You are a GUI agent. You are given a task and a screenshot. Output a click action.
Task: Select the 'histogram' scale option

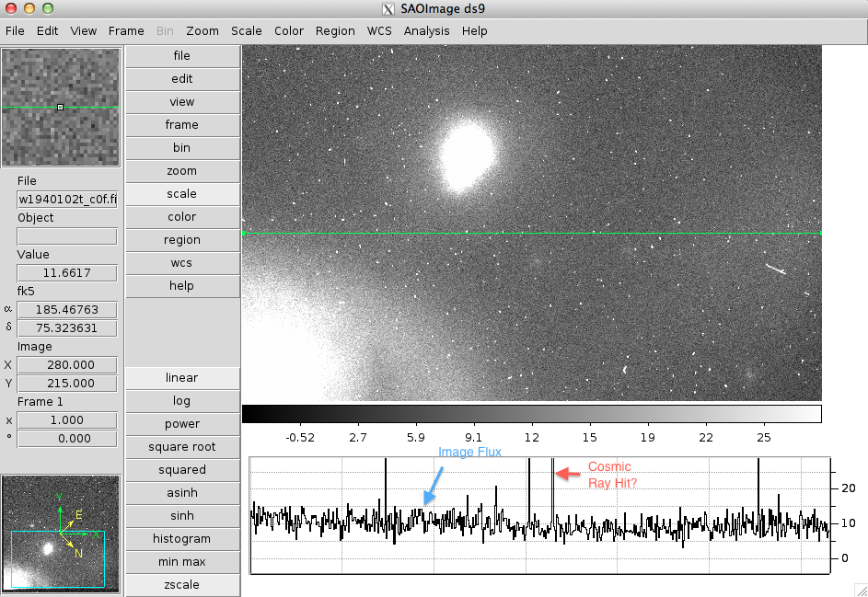[x=182, y=539]
